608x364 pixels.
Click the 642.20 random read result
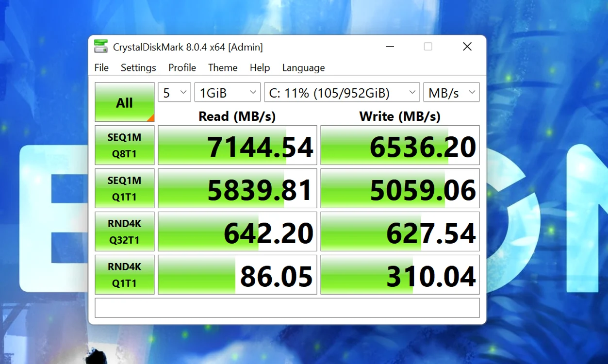[x=237, y=232]
